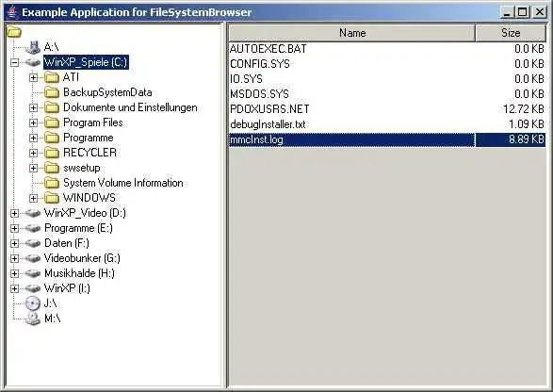The width and height of the screenshot is (553, 392).
Task: Select the CONFIG.SYS file row
Action: coord(387,64)
